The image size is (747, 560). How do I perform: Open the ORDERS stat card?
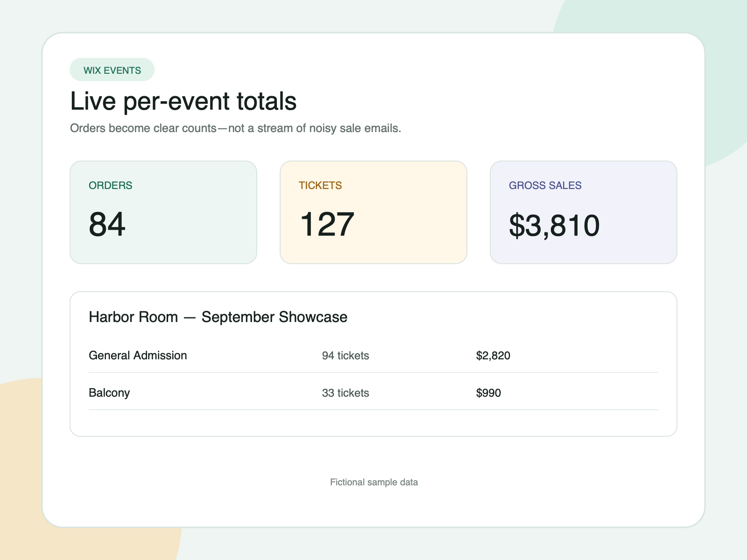[163, 212]
